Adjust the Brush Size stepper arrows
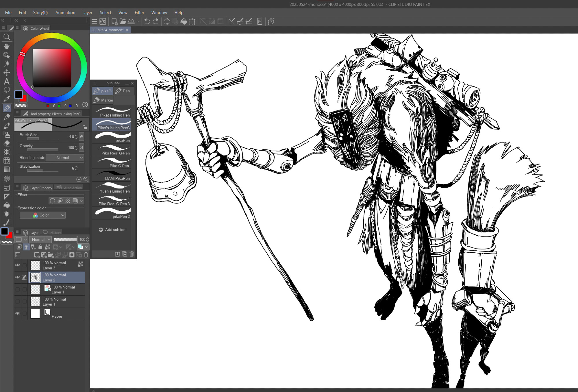 coord(76,137)
